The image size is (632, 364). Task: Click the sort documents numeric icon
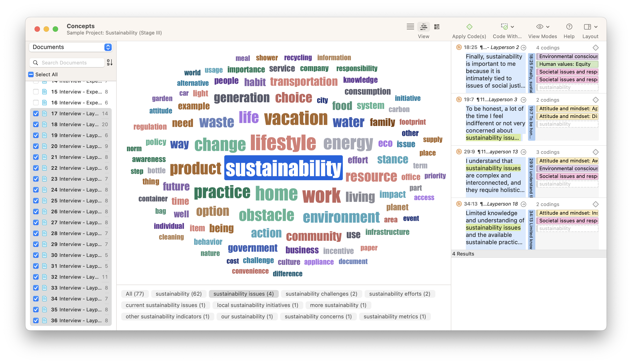pos(110,62)
